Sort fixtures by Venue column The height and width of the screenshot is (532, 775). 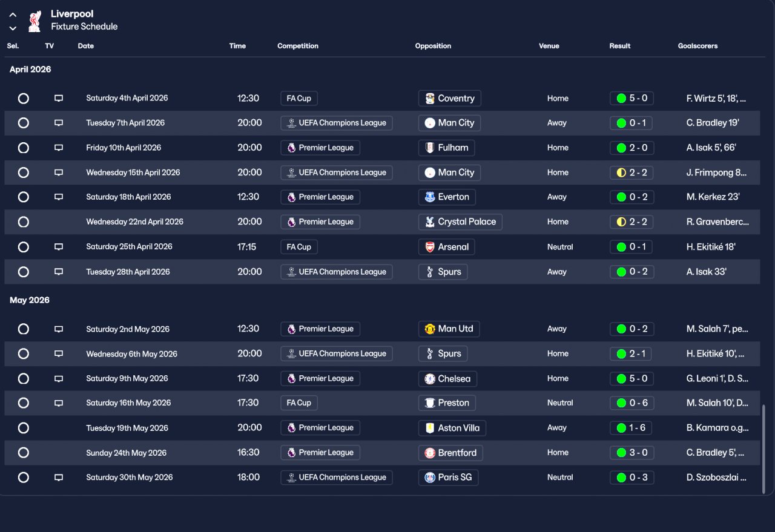[549, 46]
